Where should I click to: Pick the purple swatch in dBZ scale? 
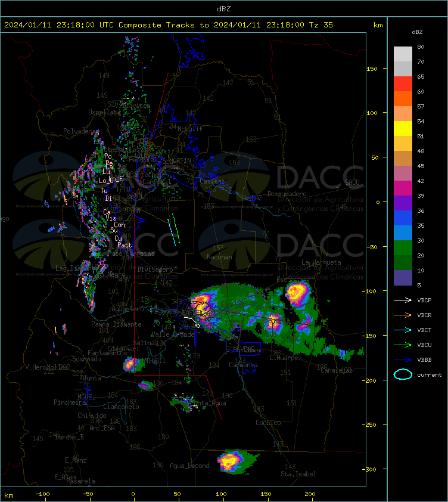[x=403, y=203]
